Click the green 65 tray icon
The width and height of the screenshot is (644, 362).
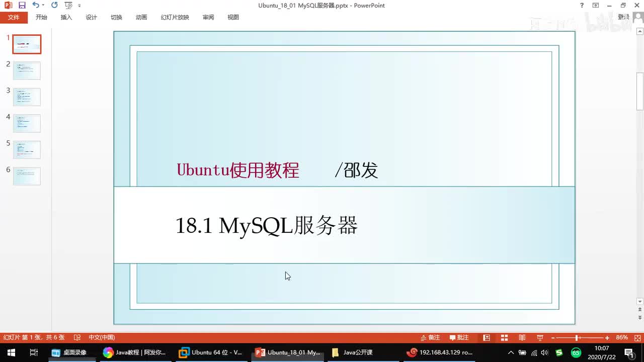[x=576, y=352]
